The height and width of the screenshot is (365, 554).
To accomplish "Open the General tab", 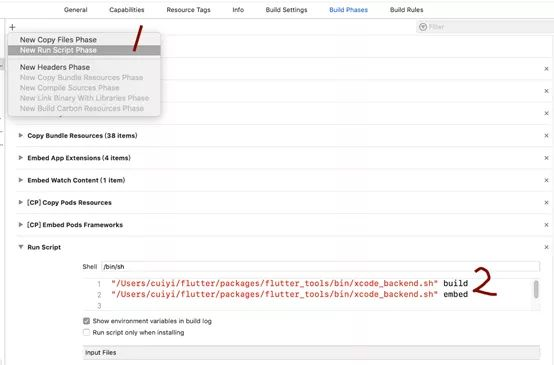I will click(x=76, y=10).
